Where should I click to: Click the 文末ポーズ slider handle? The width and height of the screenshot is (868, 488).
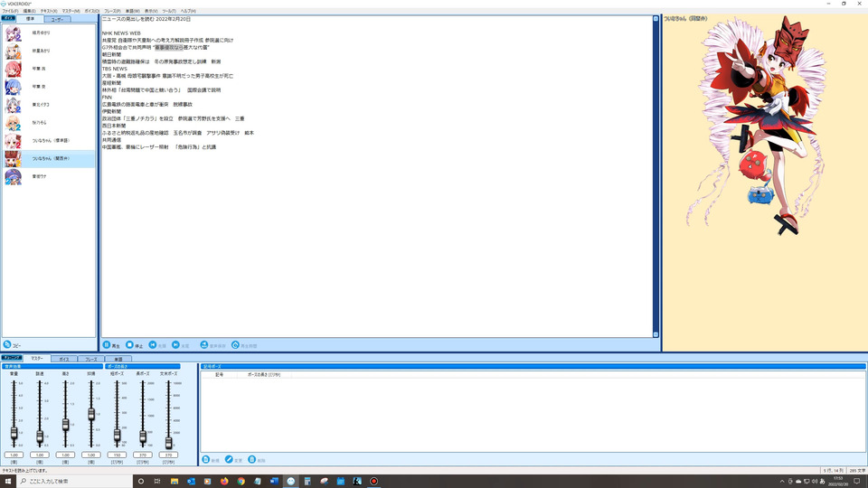(168, 443)
